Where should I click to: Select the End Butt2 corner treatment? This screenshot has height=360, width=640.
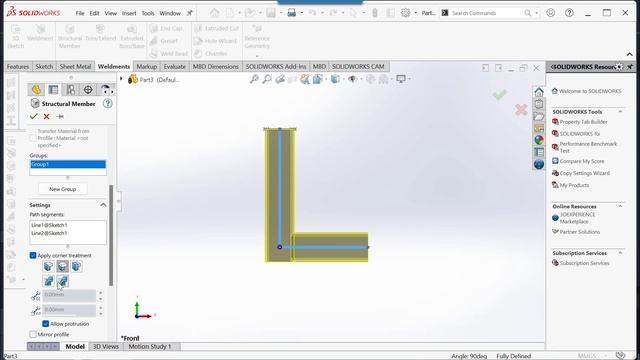[76, 267]
